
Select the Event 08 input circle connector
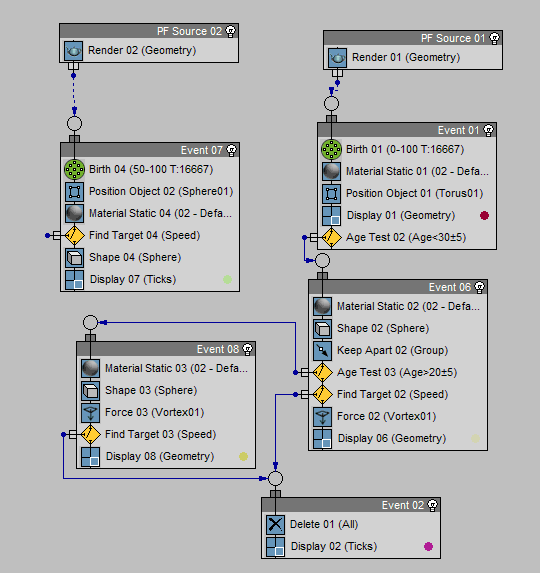(90, 322)
